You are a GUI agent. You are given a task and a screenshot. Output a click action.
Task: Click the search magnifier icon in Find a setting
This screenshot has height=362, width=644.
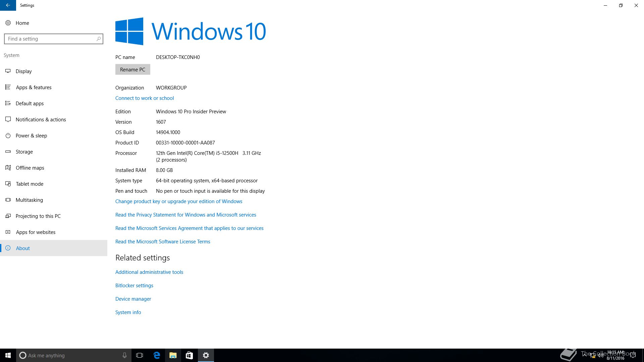(99, 39)
